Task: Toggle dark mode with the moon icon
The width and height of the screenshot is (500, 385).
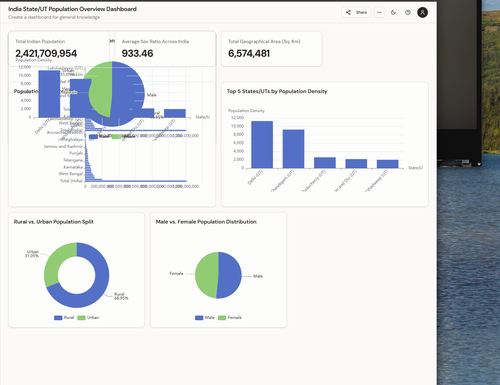Action: (x=393, y=12)
